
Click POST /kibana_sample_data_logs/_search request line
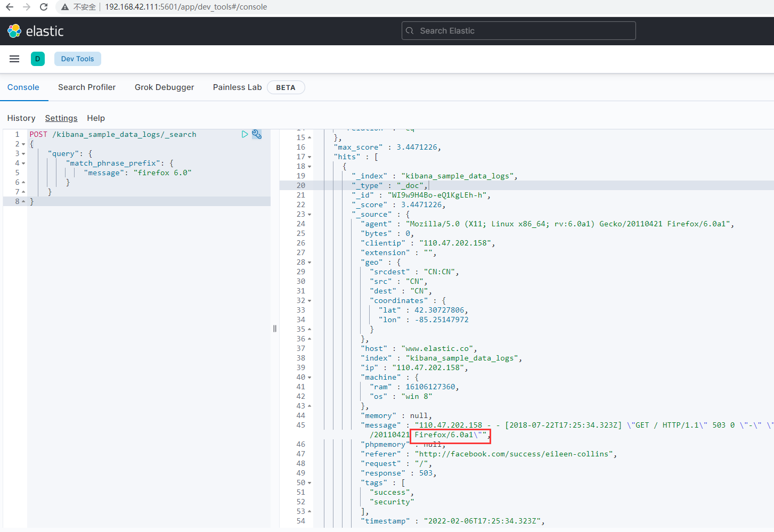(113, 135)
